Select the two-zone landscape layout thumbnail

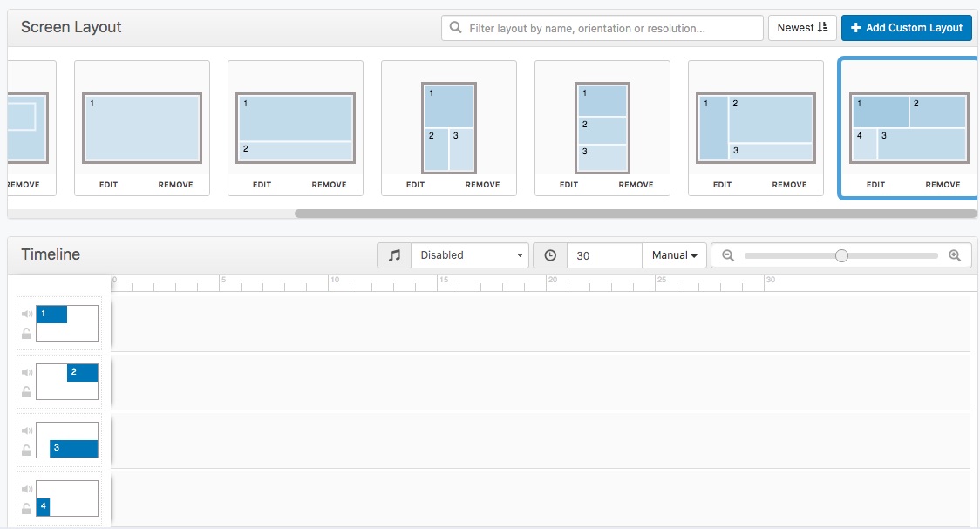pyautogui.click(x=296, y=128)
